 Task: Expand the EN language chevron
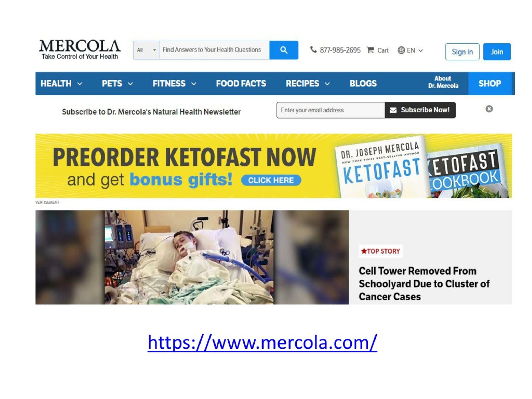(421, 50)
